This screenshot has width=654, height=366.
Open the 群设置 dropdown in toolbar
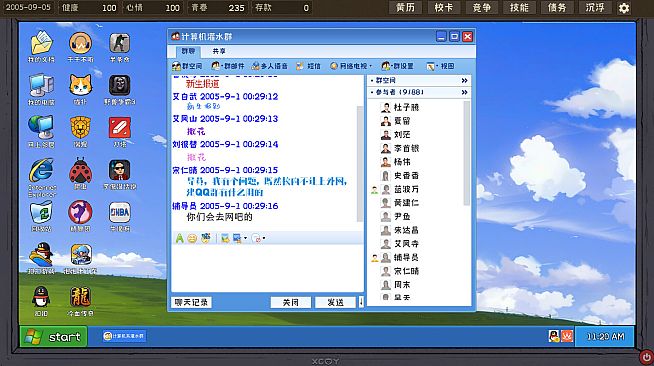(397, 66)
